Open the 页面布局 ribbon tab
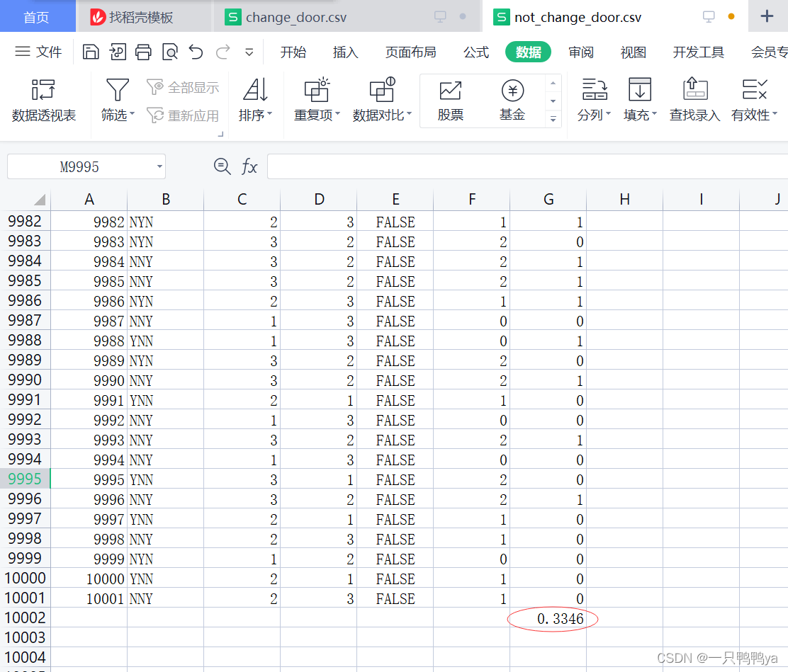The height and width of the screenshot is (672, 788). (x=410, y=52)
